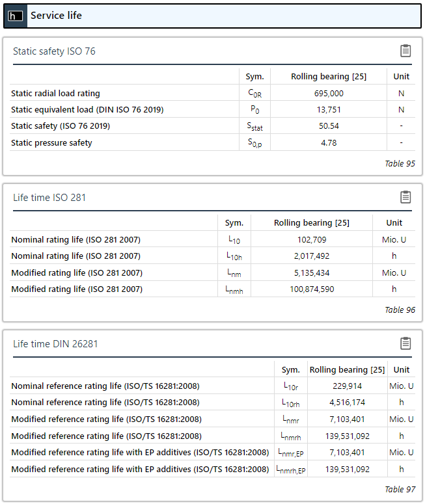This screenshot has width=425, height=504.
Task: Click the Table 95 caption
Action: (x=400, y=164)
